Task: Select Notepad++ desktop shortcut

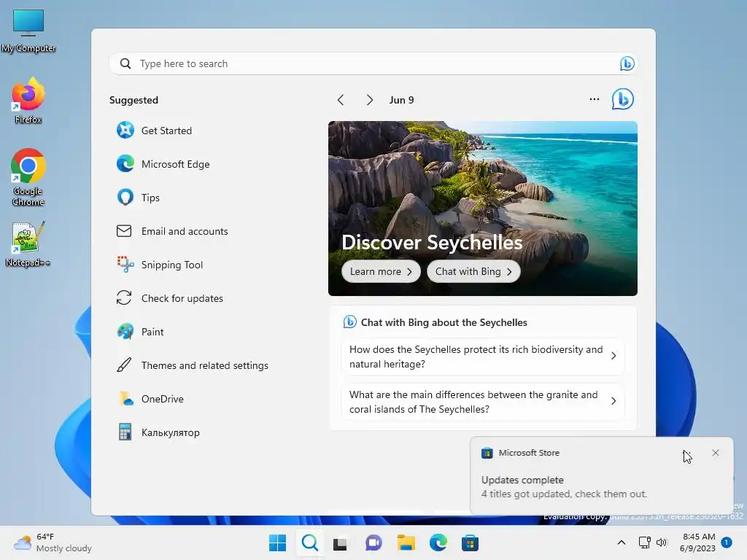Action: [x=28, y=244]
